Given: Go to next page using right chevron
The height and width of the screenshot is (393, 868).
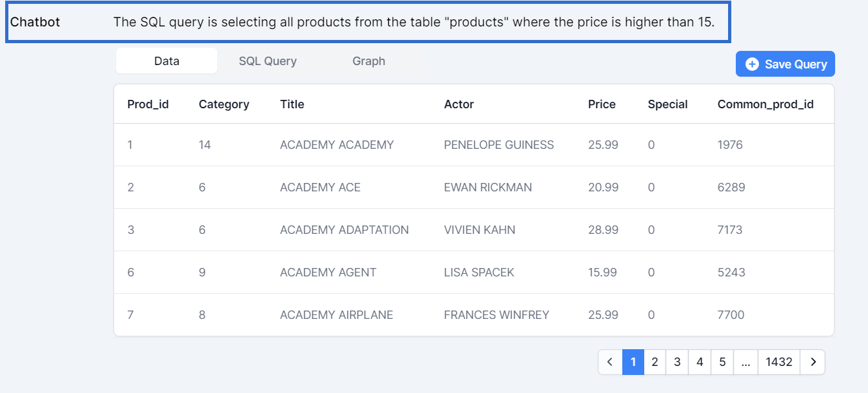Looking at the screenshot, I should click(813, 362).
